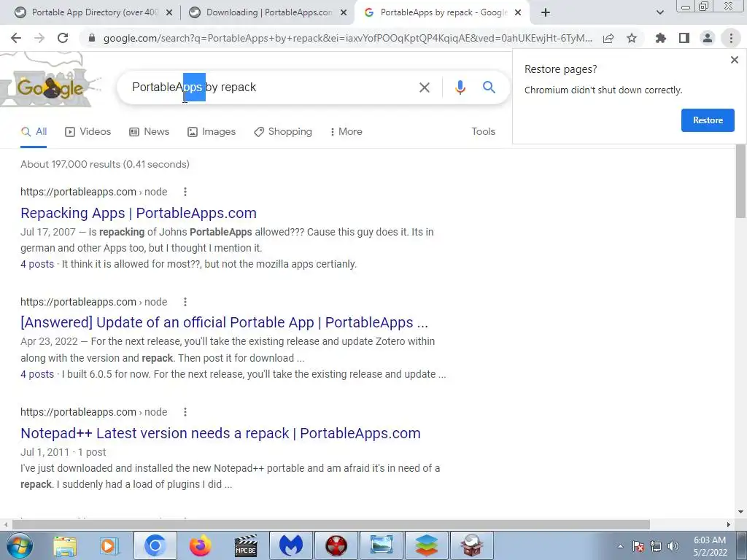This screenshot has width=747, height=560.
Task: Launch Firefox from the taskbar
Action: pos(200,545)
